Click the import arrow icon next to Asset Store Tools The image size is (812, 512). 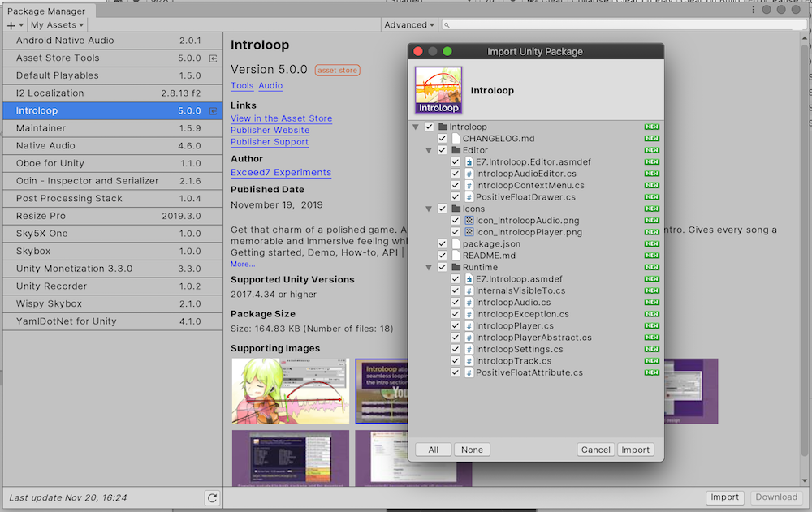pyautogui.click(x=213, y=58)
